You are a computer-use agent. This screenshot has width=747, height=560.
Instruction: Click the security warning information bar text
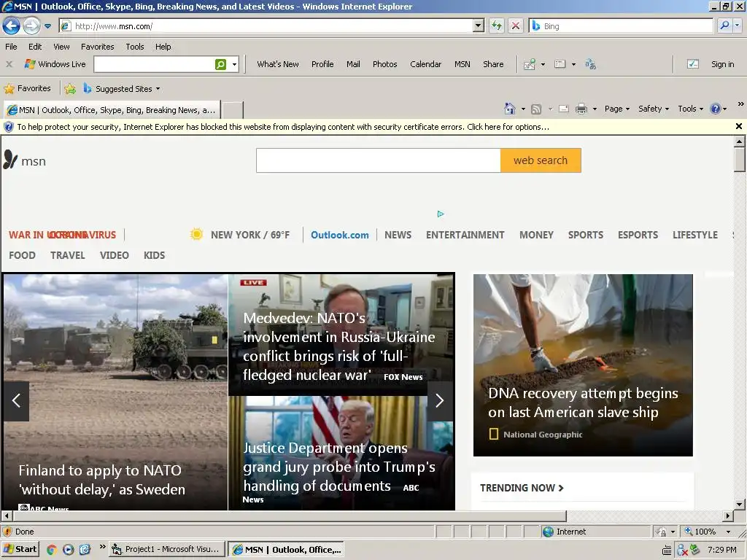282,127
